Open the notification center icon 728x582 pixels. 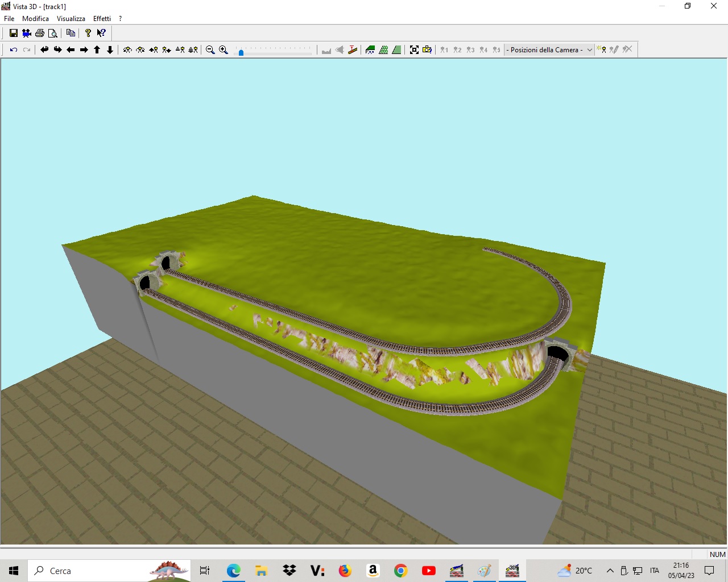click(x=709, y=571)
